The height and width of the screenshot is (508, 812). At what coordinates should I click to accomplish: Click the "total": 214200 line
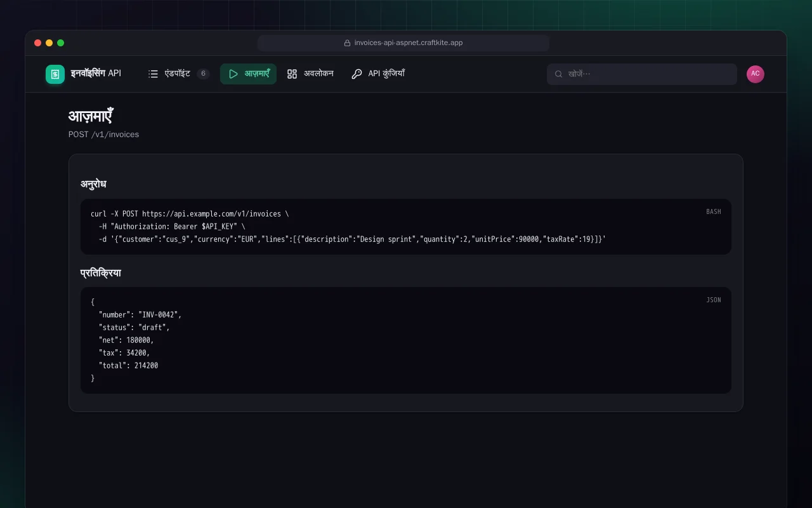(x=128, y=366)
